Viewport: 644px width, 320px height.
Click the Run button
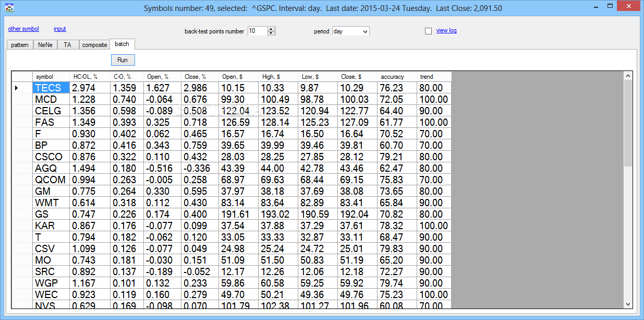(123, 60)
